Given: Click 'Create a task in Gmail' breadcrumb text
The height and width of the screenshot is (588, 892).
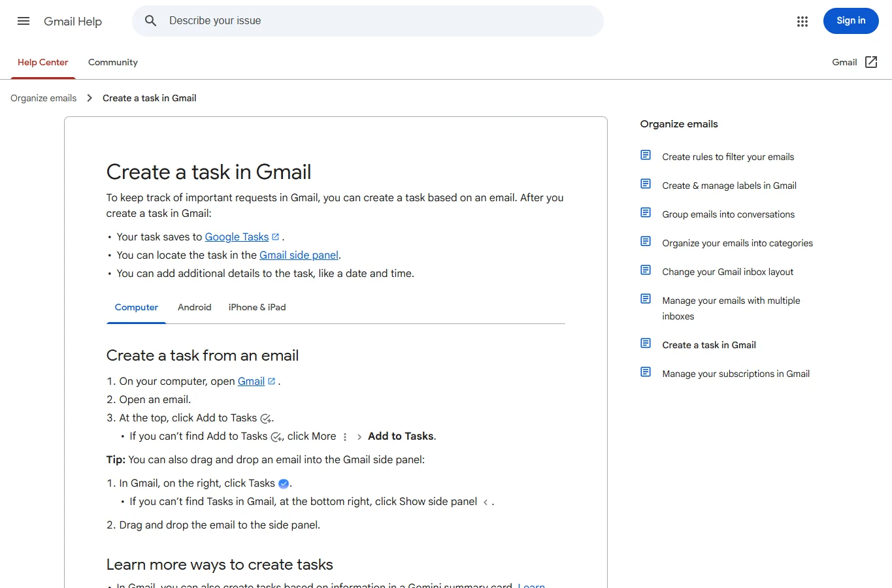Looking at the screenshot, I should pos(149,98).
